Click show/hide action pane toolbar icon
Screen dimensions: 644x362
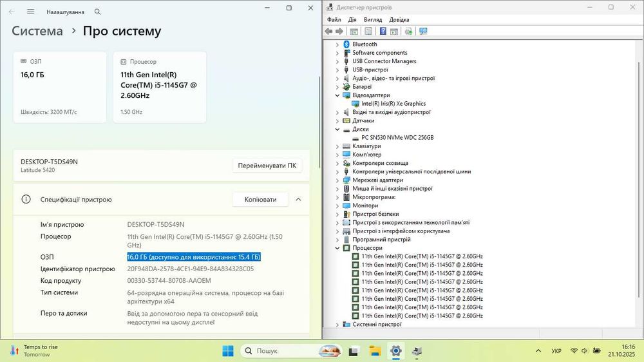(394, 31)
